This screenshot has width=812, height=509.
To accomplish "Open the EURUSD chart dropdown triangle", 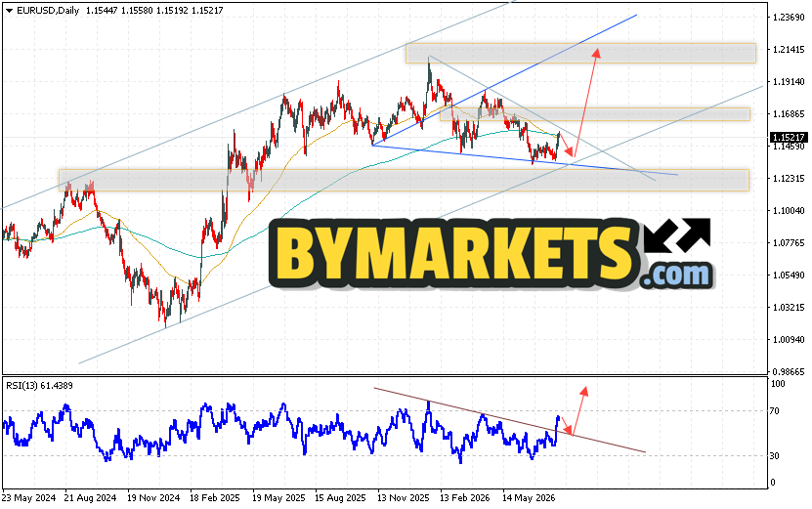I will click(9, 11).
